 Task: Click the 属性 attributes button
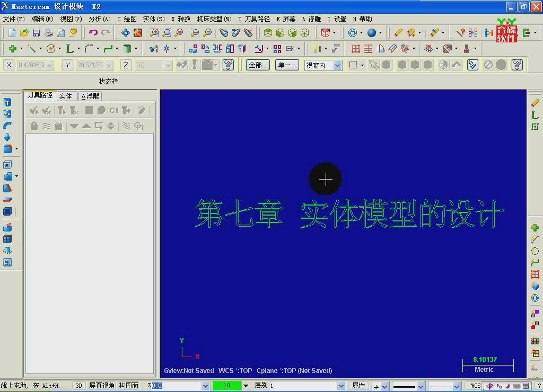pyautogui.click(x=358, y=386)
